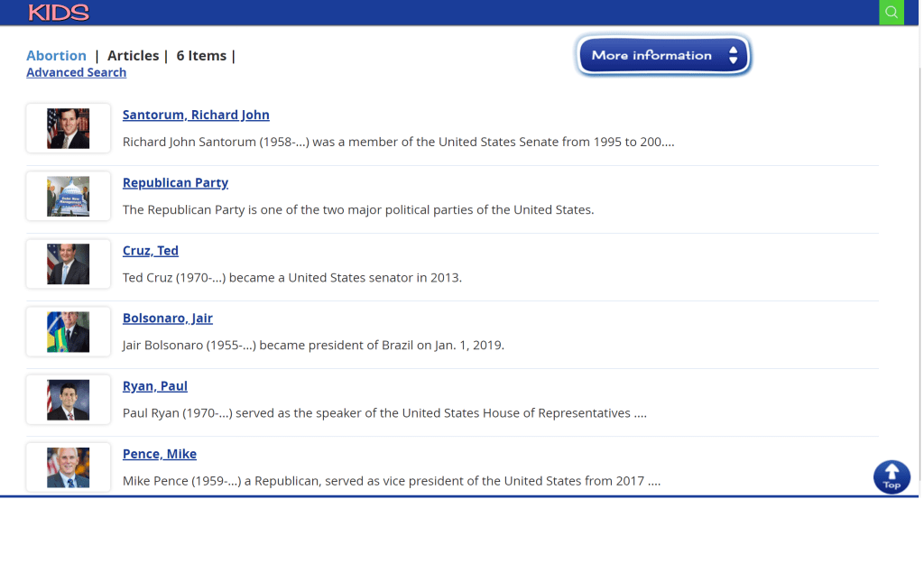
Task: Open the Bolsonaro, Jair article
Action: coord(168,318)
